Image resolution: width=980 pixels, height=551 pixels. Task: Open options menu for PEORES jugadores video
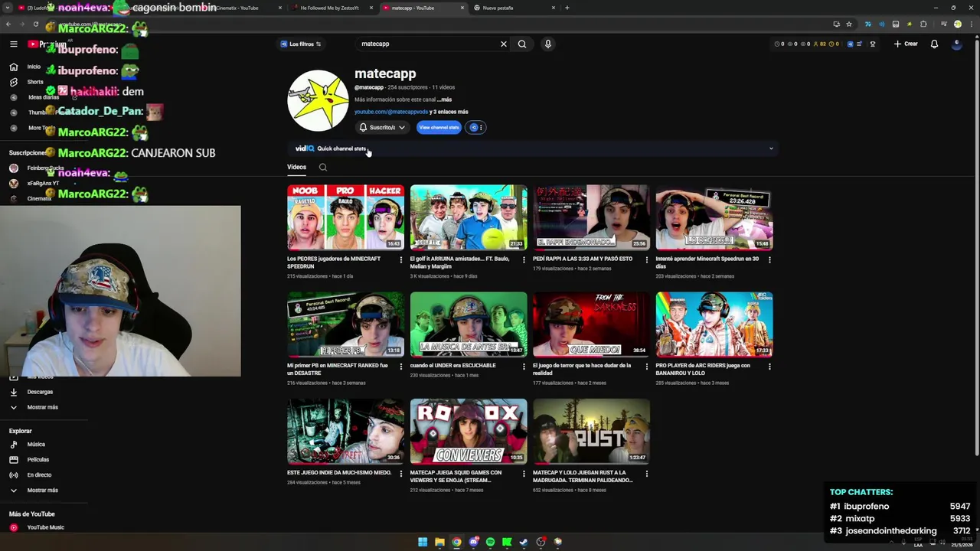click(x=400, y=259)
